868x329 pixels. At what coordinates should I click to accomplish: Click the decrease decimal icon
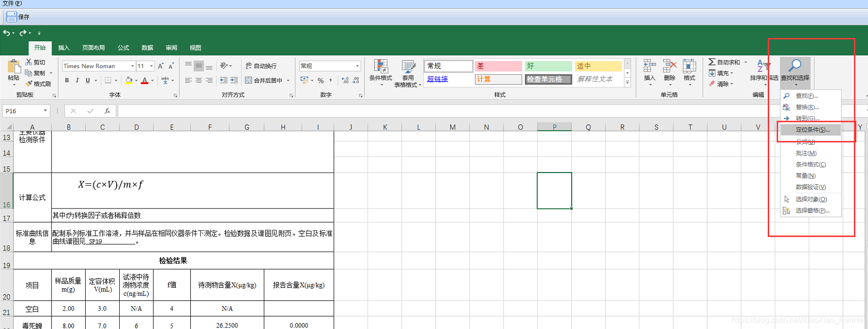[356, 80]
